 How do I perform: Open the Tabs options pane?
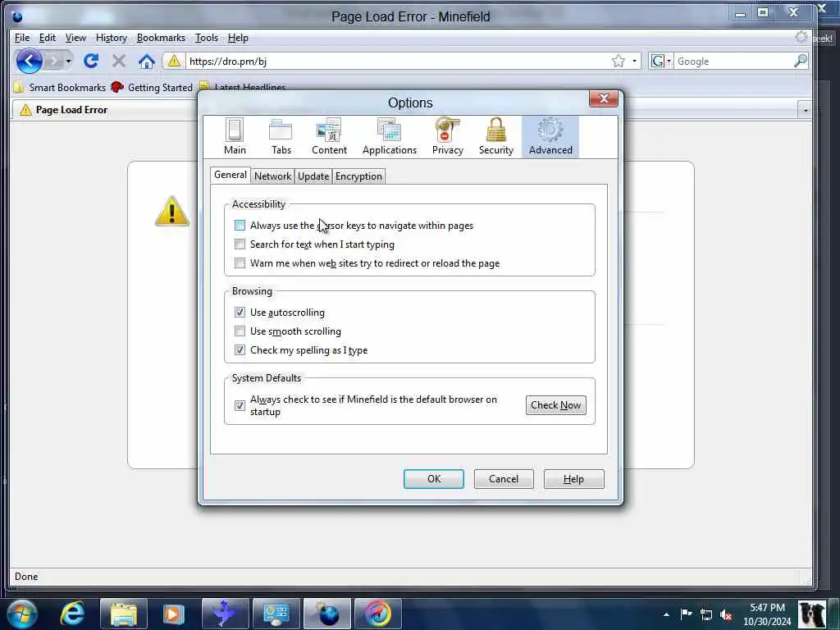[x=281, y=137]
